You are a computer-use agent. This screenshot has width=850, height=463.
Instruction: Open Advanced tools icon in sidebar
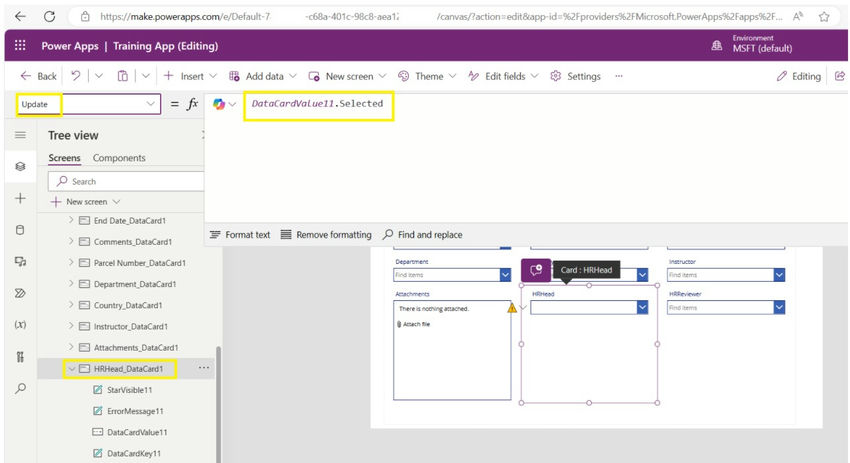20,357
